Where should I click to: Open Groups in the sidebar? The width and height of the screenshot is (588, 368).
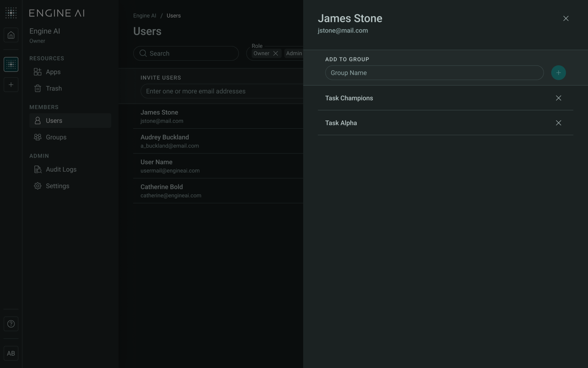(70, 137)
